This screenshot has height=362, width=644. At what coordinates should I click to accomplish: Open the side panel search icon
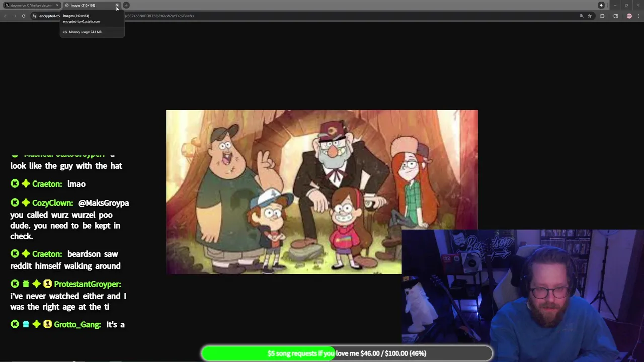coord(615,16)
